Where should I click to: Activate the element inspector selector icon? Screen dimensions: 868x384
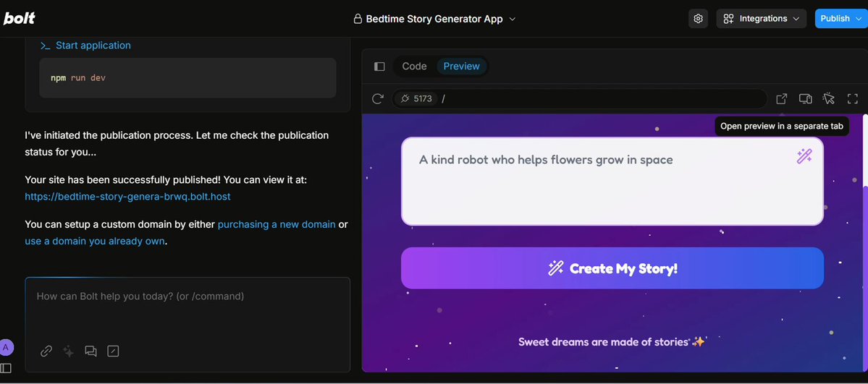(829, 99)
